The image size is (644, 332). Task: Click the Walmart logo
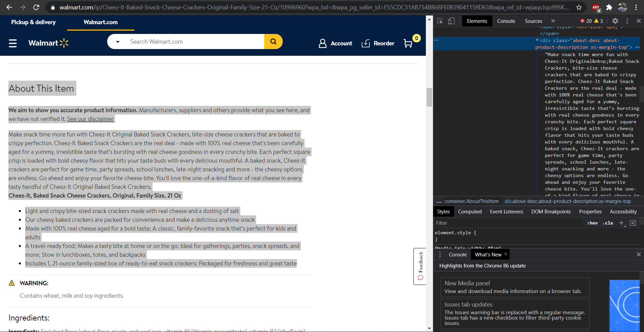pyautogui.click(x=48, y=43)
